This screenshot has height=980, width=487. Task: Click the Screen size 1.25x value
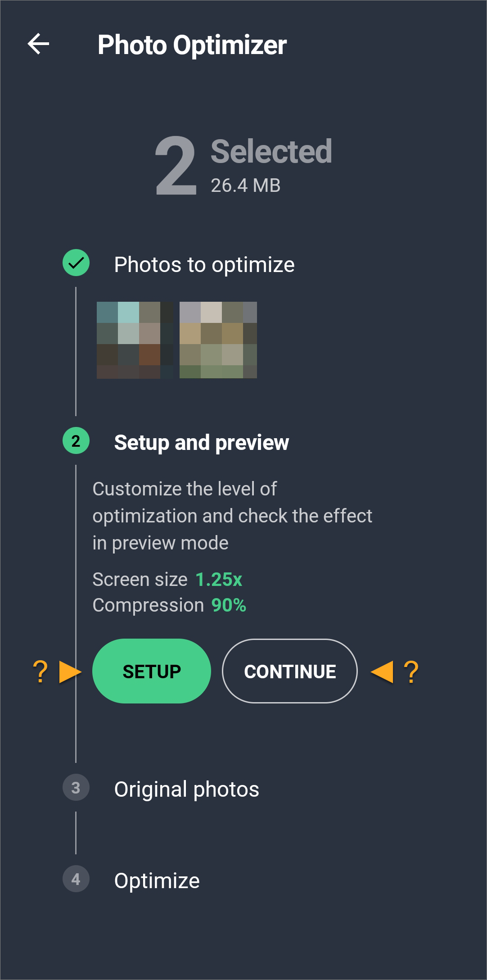(219, 580)
